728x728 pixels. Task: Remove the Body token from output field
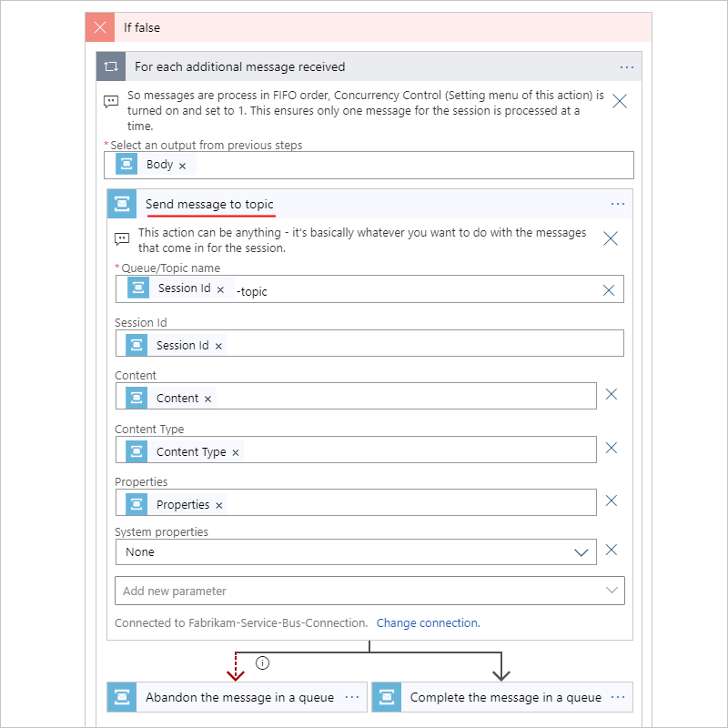[183, 166]
